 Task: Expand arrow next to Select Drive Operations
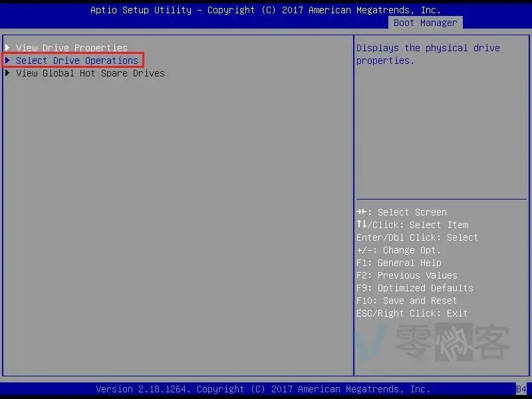coord(8,61)
